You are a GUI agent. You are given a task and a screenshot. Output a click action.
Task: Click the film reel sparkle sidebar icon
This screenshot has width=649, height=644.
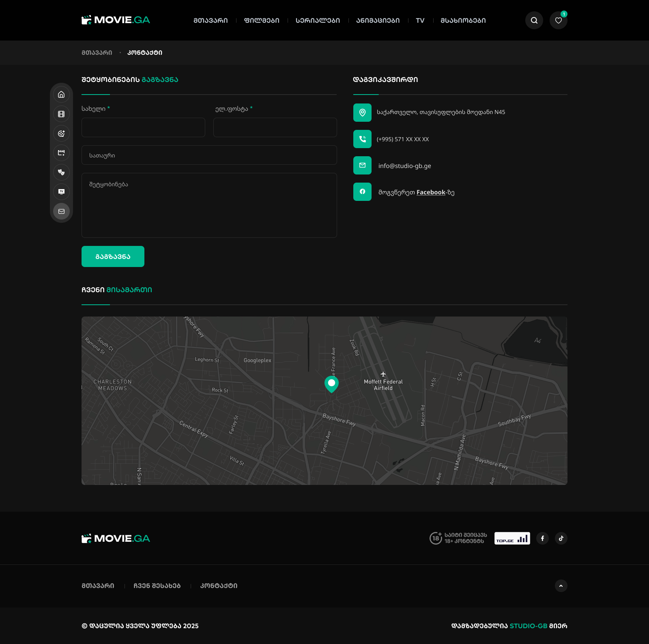click(61, 134)
